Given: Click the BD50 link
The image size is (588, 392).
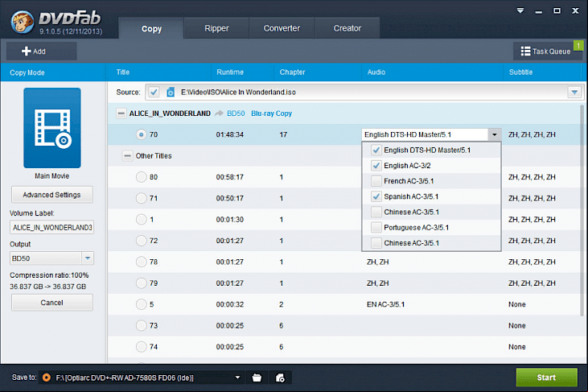Looking at the screenshot, I should pyautogui.click(x=236, y=113).
